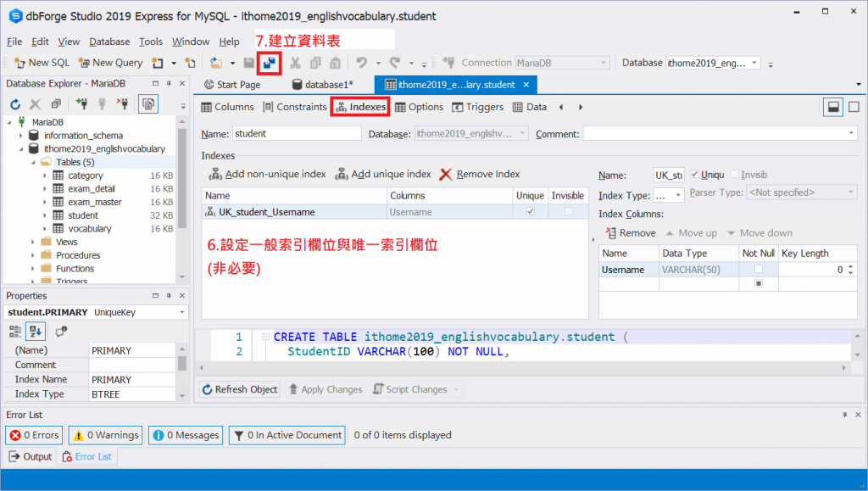Click the Categorized view icon in Properties
Image resolution: width=868 pixels, height=491 pixels.
15,332
